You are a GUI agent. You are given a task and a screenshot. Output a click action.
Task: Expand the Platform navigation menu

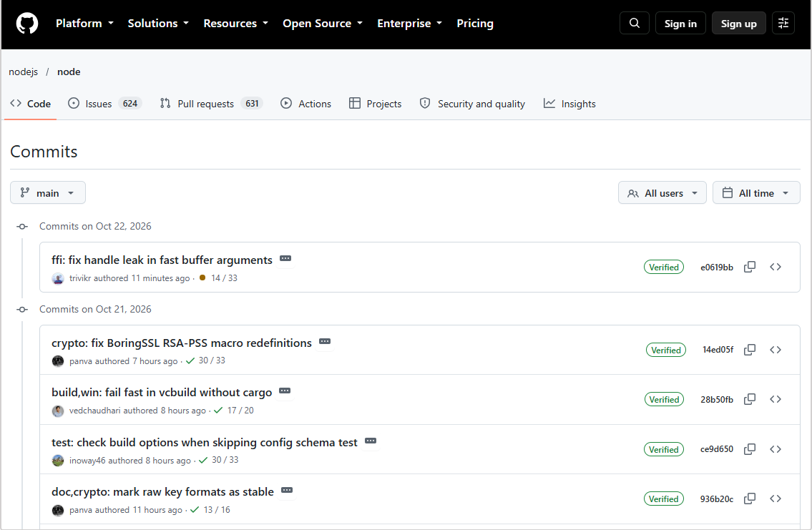(84, 24)
